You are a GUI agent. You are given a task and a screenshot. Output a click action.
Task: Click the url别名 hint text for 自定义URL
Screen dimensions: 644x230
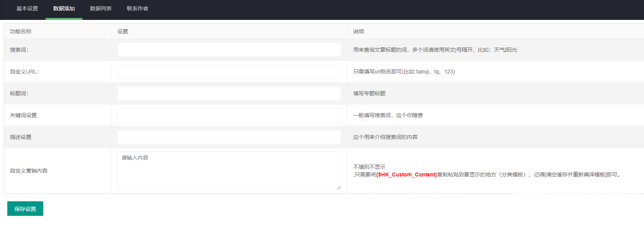point(404,72)
